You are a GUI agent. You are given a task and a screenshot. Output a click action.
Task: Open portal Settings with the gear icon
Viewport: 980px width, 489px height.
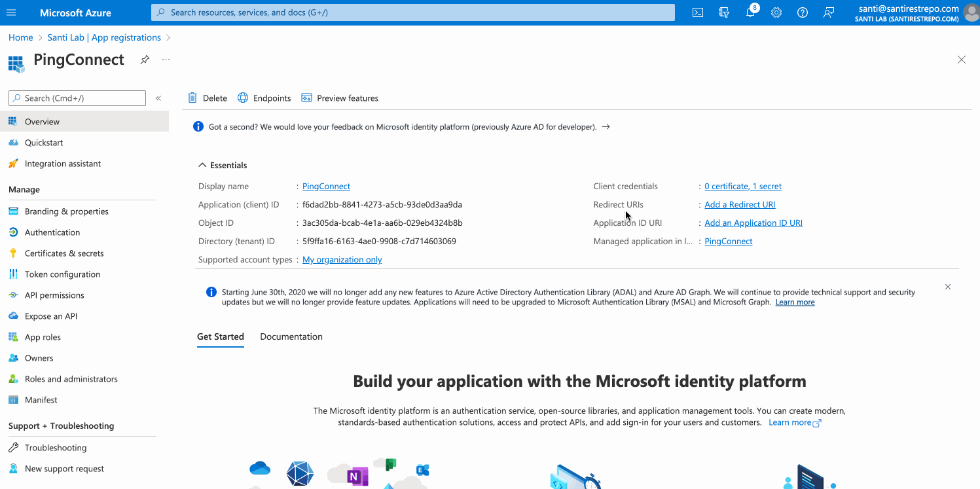click(776, 12)
